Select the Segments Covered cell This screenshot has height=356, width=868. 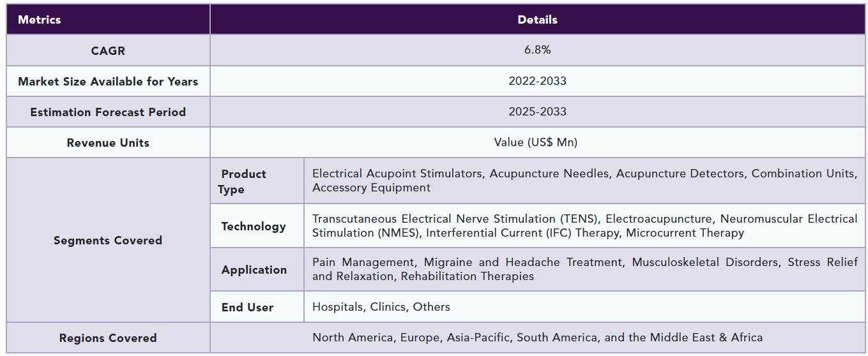[108, 241]
